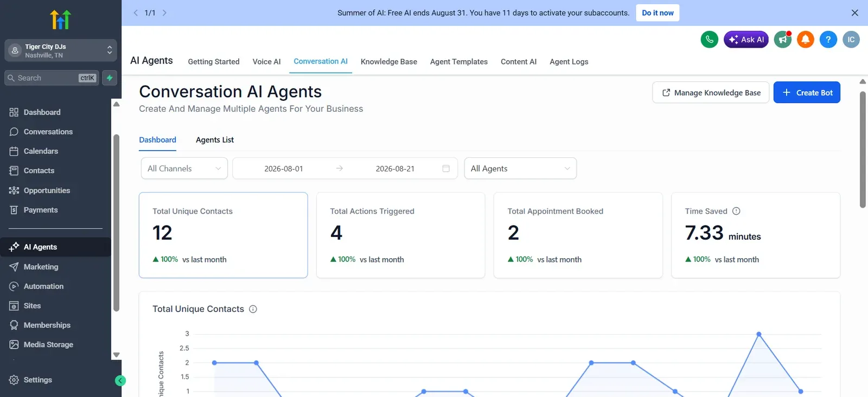868x397 pixels.
Task: Open the Agent Templates tab
Action: click(459, 62)
